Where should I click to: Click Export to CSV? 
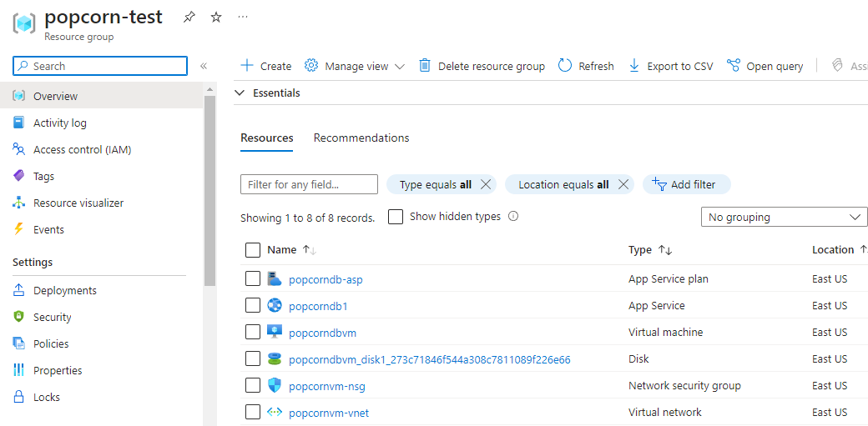click(x=671, y=66)
